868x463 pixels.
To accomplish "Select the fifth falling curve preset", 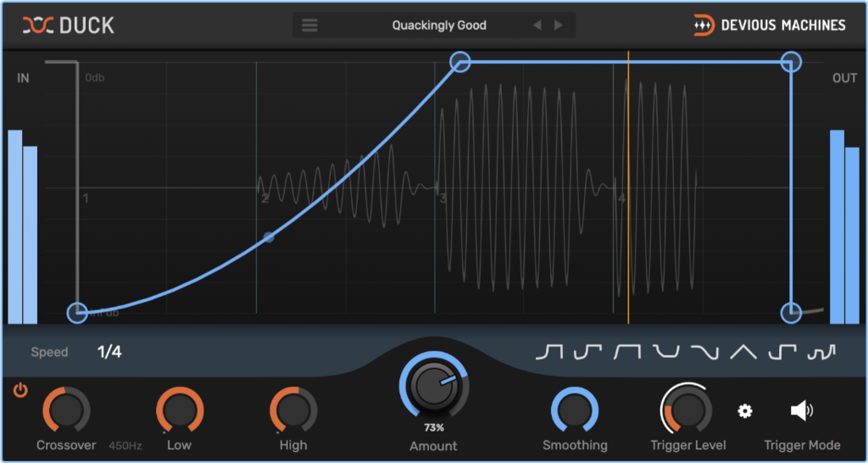I will [x=704, y=352].
